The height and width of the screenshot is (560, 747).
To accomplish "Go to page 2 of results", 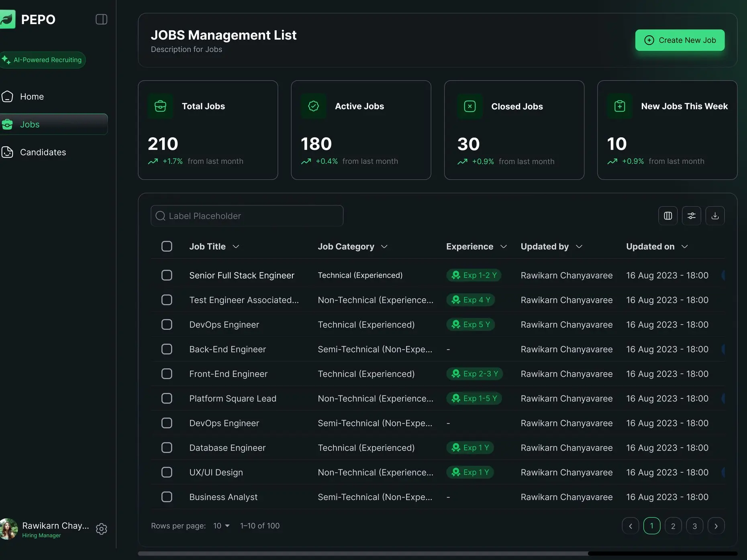I will tap(673, 526).
